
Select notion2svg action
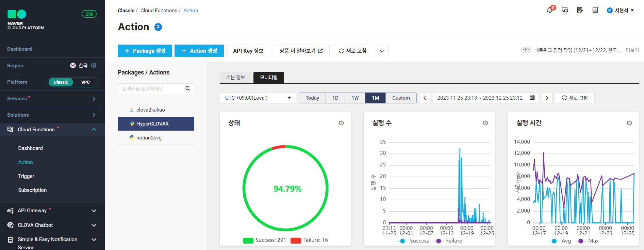point(156,138)
